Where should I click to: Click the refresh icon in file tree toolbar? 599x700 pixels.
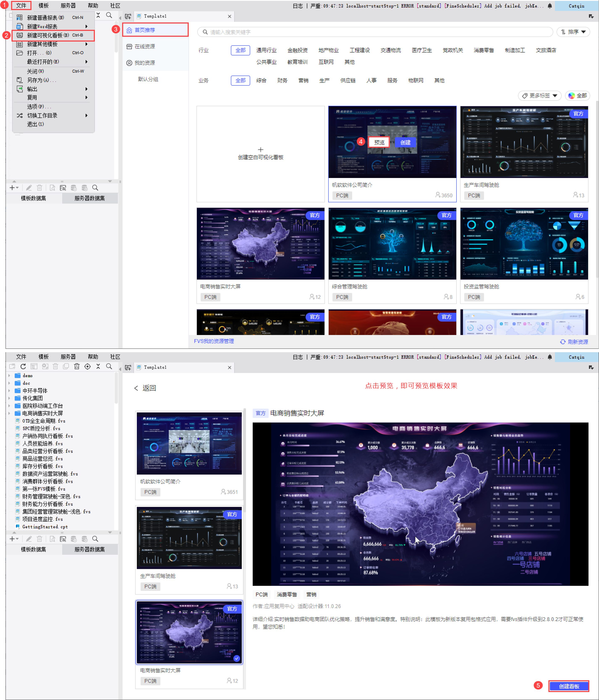(23, 366)
